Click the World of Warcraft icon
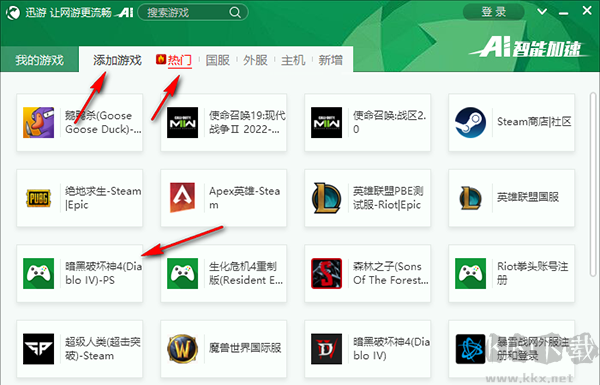This screenshot has width=600, height=385. pyautogui.click(x=183, y=349)
